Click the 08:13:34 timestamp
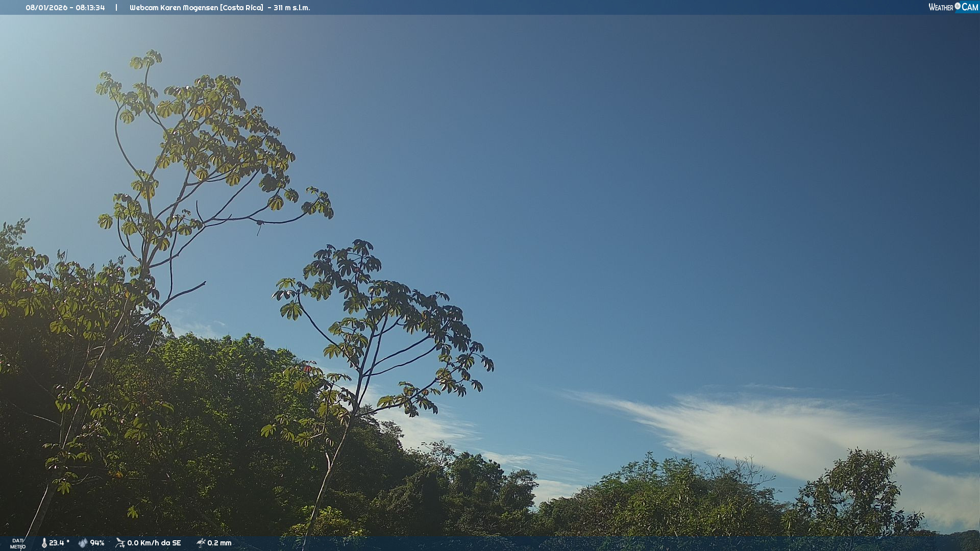This screenshot has width=980, height=551. [90, 8]
